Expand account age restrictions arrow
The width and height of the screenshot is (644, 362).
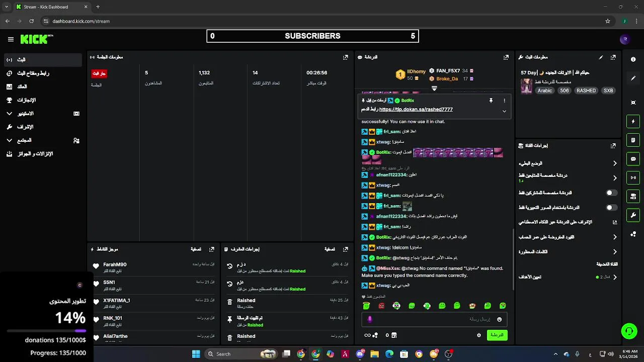(x=614, y=237)
